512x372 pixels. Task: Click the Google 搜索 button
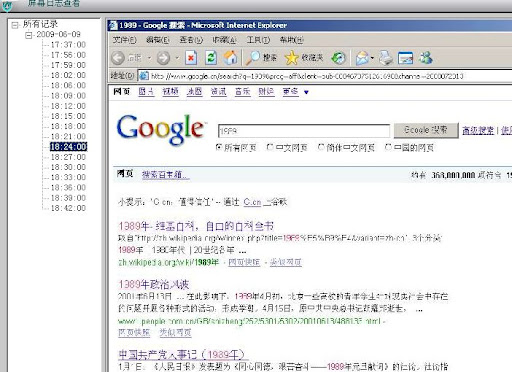[426, 130]
